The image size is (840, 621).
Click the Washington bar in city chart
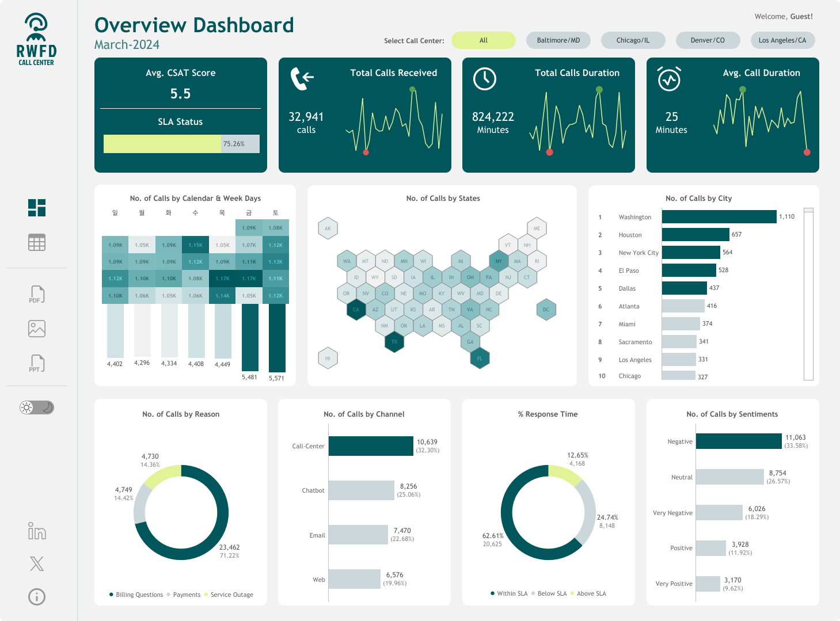pyautogui.click(x=719, y=216)
